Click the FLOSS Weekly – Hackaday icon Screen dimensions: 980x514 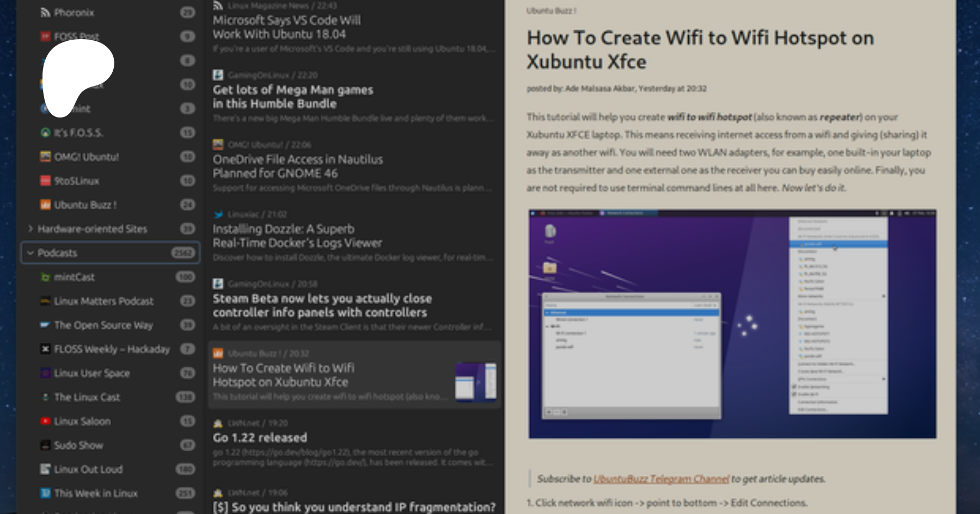point(46,349)
